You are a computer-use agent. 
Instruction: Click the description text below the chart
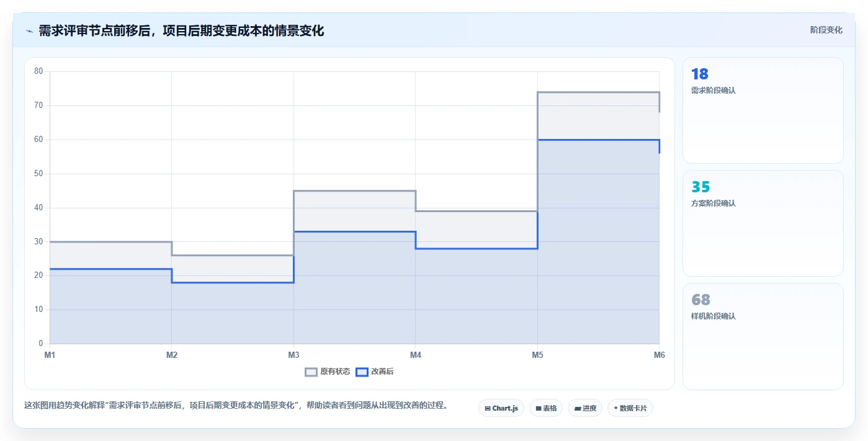[236, 406]
